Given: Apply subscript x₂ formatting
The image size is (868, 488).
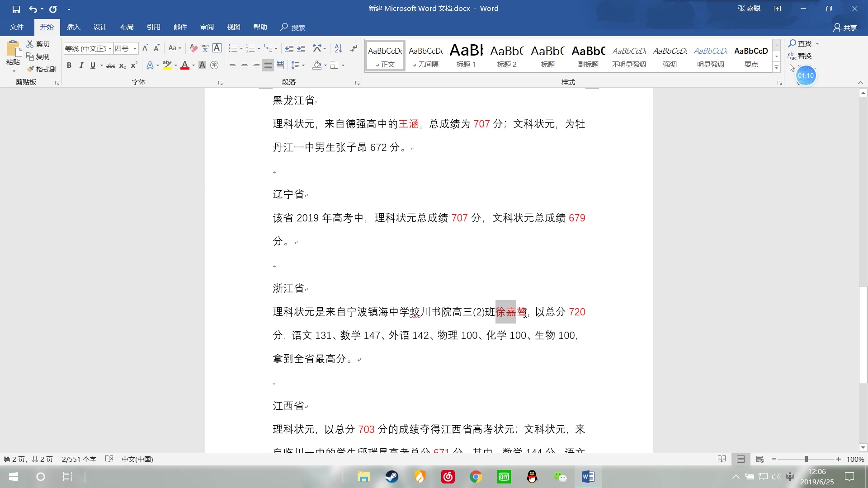Looking at the screenshot, I should 123,66.
